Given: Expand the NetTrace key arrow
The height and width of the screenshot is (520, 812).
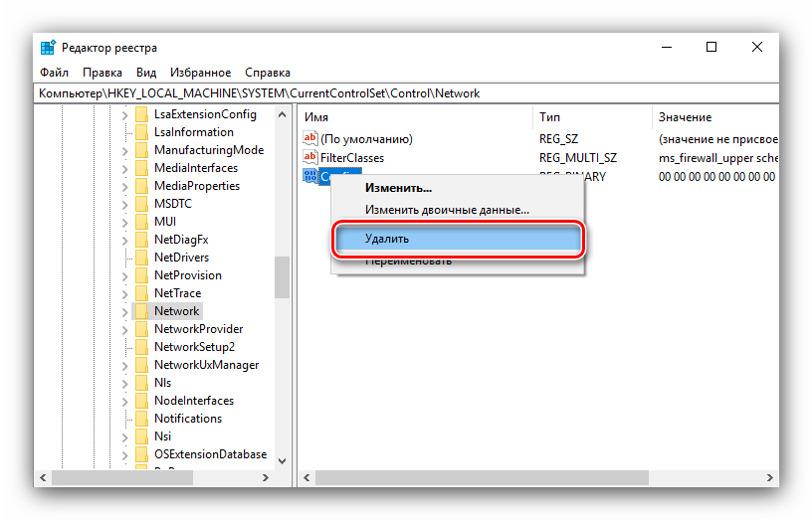Looking at the screenshot, I should [x=124, y=293].
